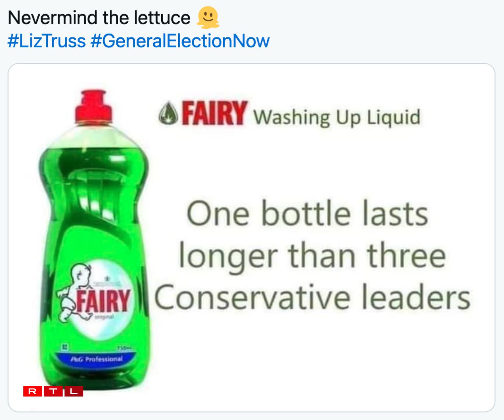Click the red FAIRY heading text
This screenshot has width=504, height=420.
tap(215, 113)
